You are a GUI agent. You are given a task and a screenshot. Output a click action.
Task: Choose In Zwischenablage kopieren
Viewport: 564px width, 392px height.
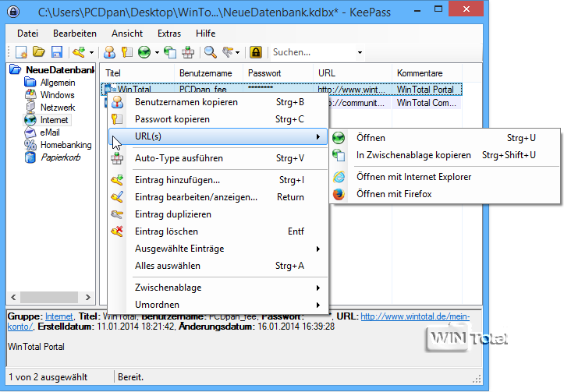(x=445, y=155)
